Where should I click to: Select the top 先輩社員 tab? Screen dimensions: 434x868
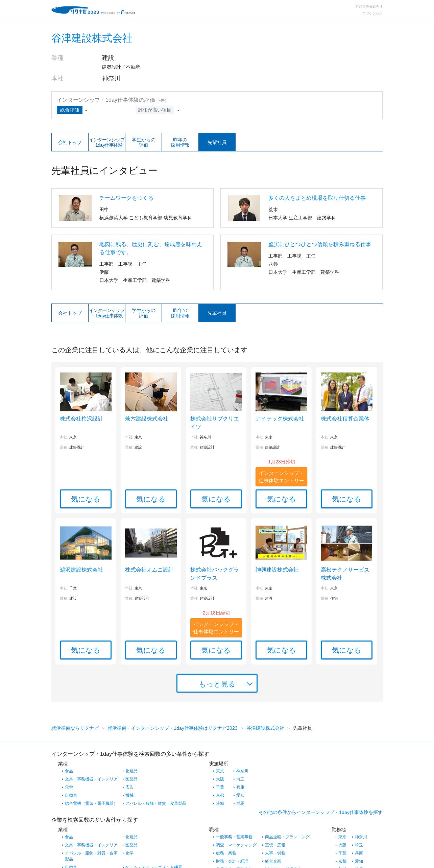(217, 142)
